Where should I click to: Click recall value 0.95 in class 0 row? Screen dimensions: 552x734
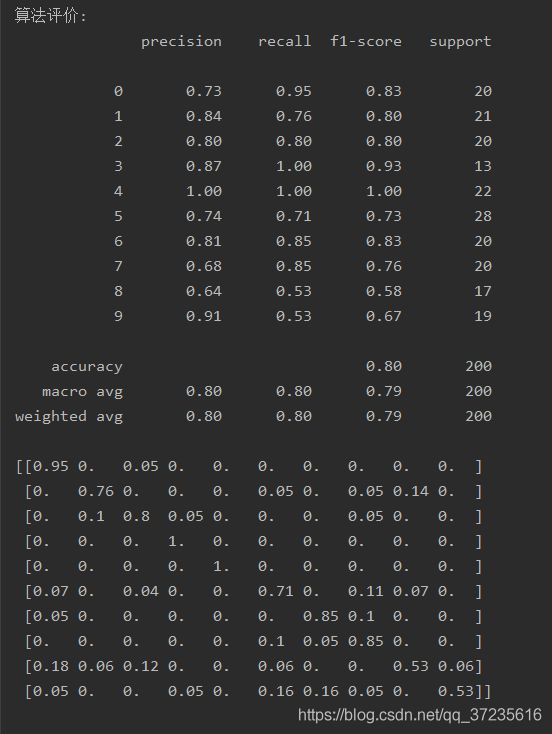pyautogui.click(x=294, y=91)
